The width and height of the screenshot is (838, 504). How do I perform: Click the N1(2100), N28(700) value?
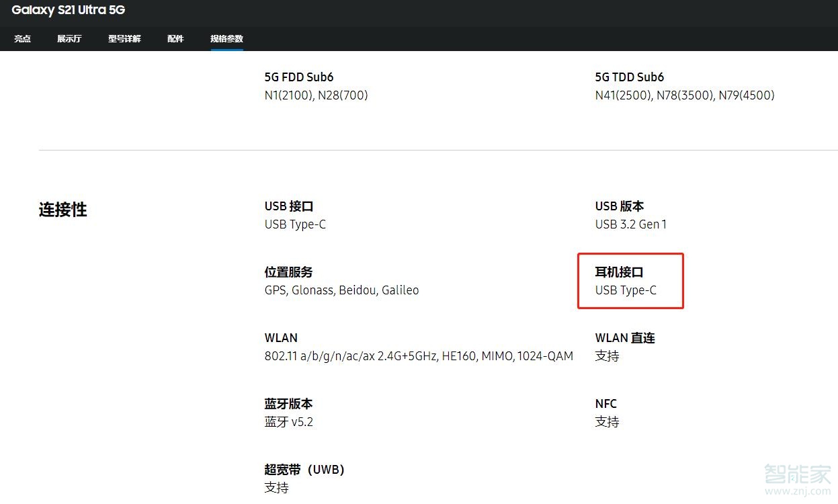tap(317, 95)
